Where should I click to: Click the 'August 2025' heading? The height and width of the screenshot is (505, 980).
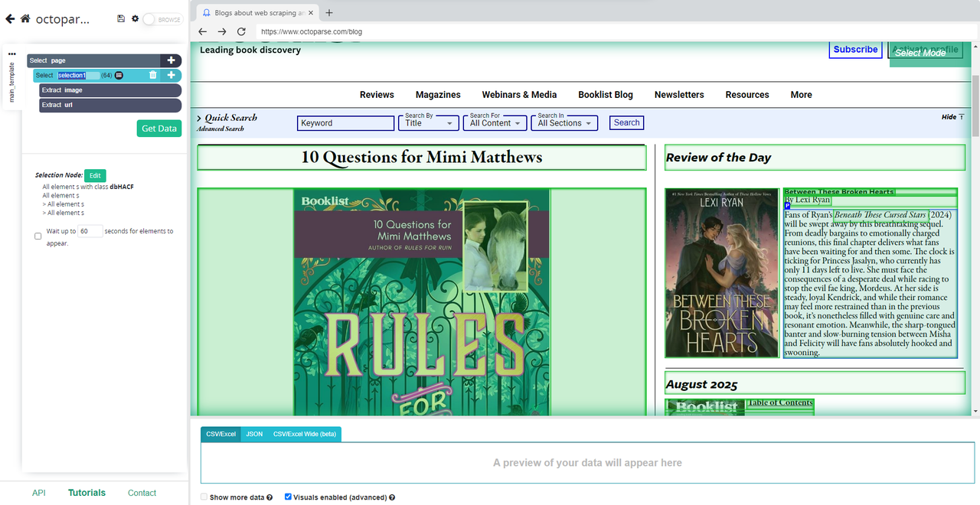pos(701,385)
